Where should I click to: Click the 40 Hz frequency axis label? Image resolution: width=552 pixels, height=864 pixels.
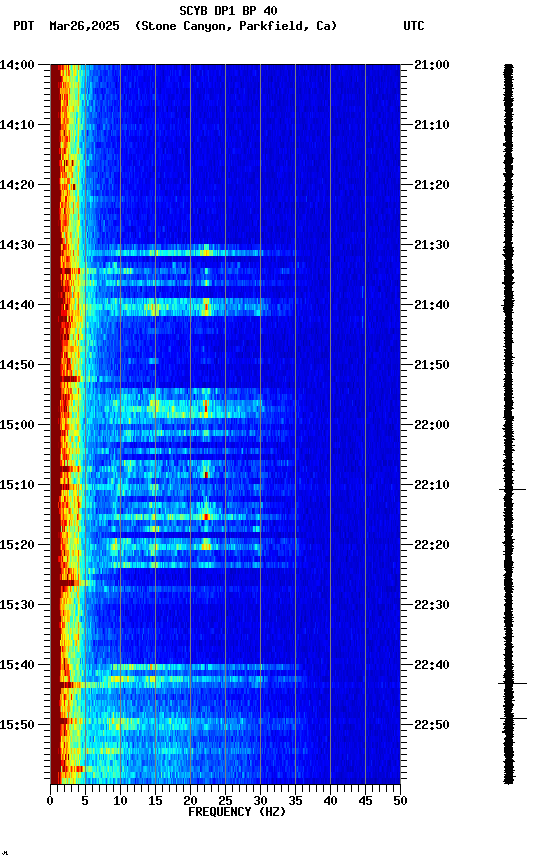pyautogui.click(x=330, y=801)
